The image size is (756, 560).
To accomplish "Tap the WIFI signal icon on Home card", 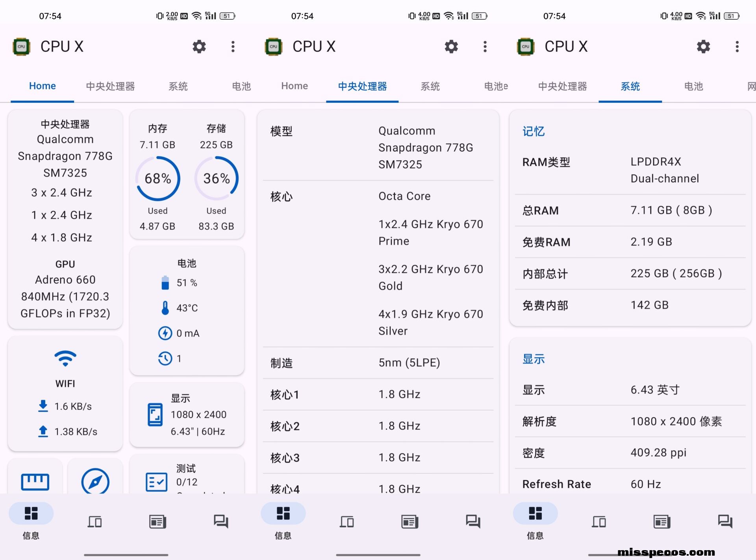I will (x=65, y=358).
